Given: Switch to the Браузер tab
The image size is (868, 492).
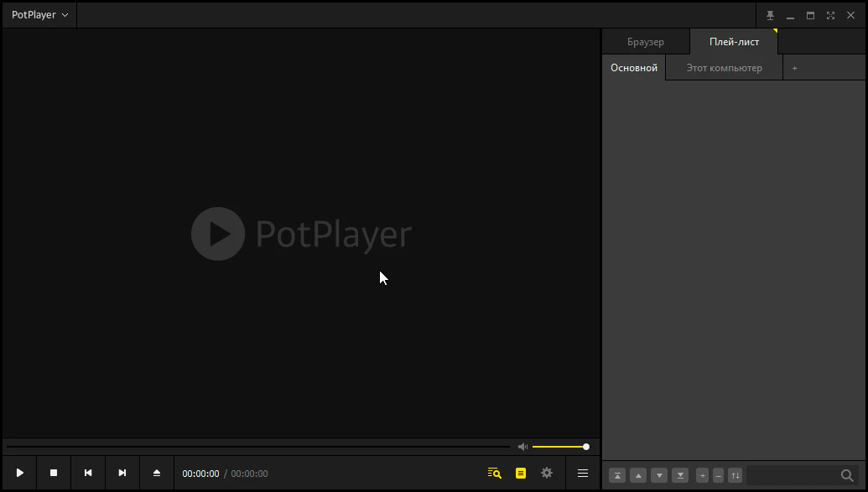Looking at the screenshot, I should [646, 42].
